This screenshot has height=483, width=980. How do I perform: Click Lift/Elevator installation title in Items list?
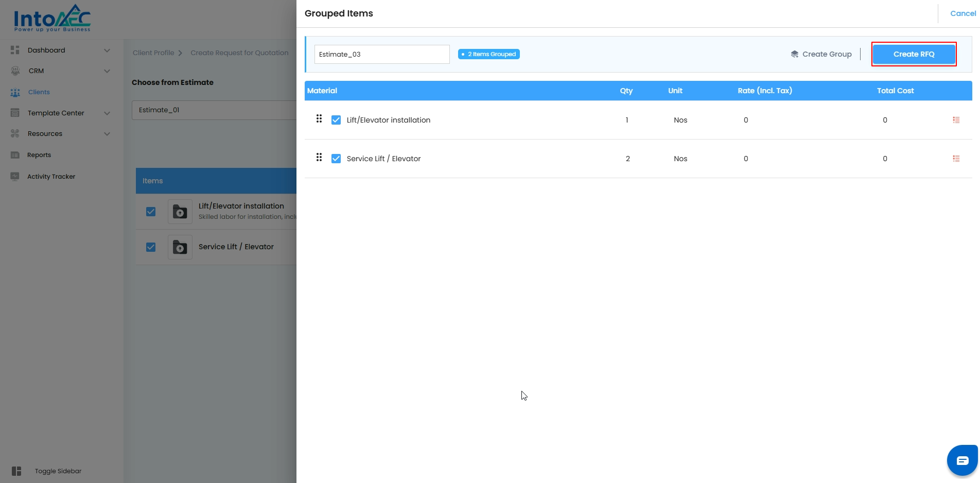[x=241, y=206]
